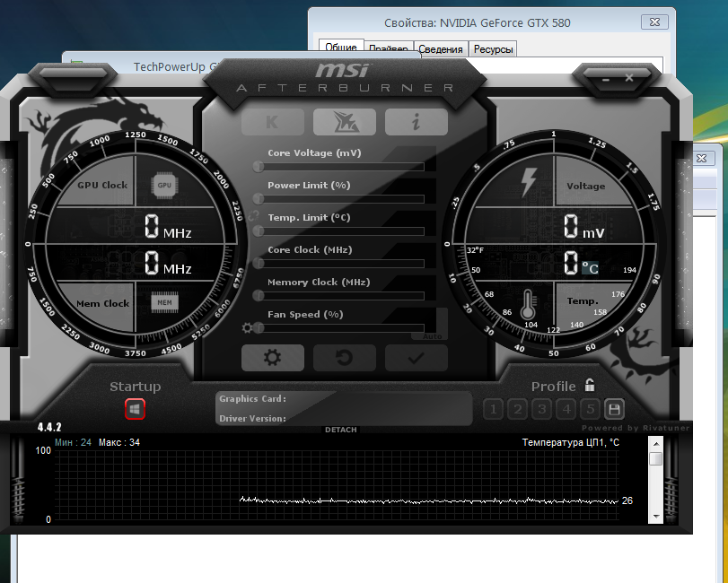Click the lightning bolt voltage icon

(x=529, y=182)
